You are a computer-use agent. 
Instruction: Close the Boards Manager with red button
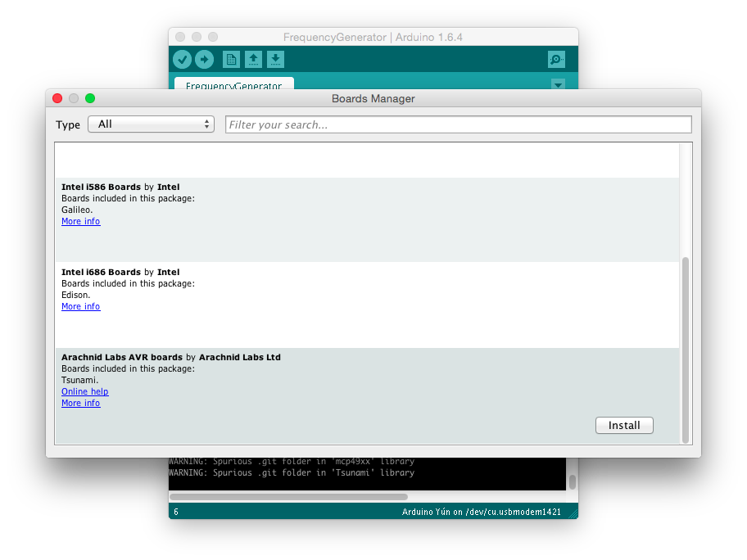[57, 98]
